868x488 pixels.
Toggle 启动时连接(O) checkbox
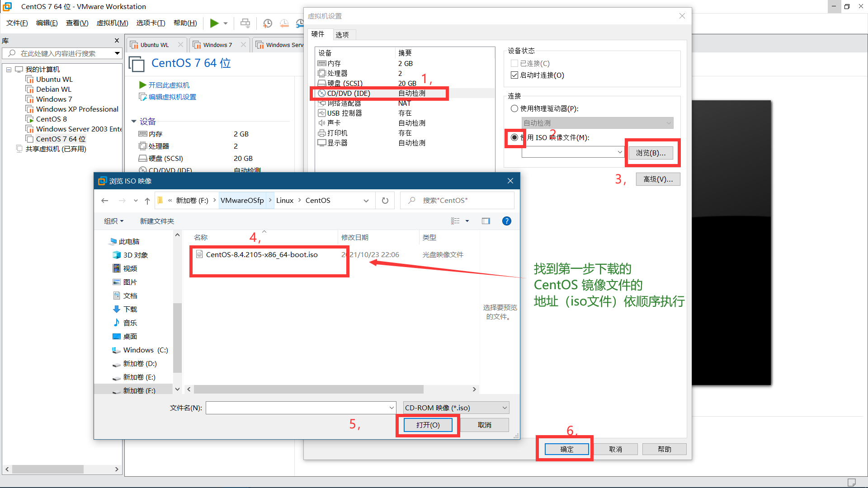(x=514, y=75)
